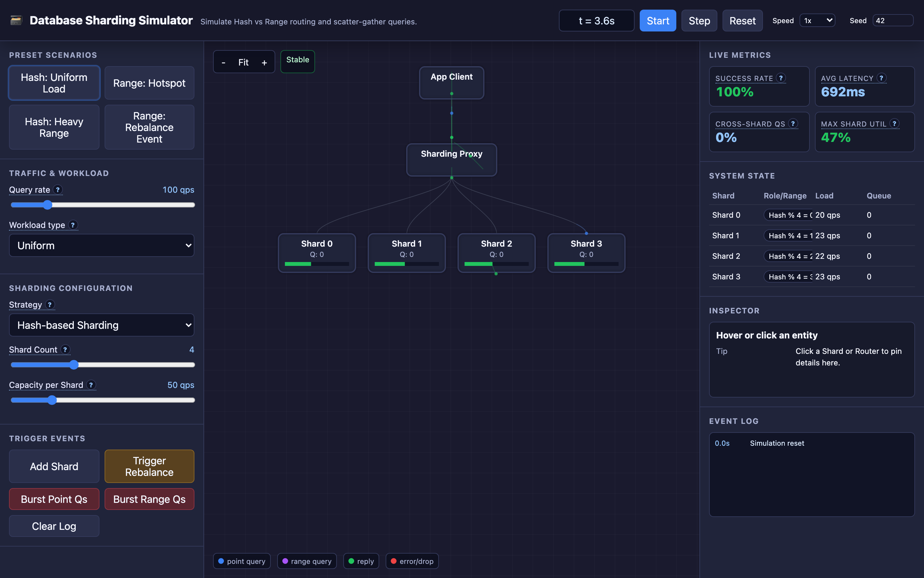Click the Seed input field
Viewport: 924px width, 578px height.
(893, 21)
